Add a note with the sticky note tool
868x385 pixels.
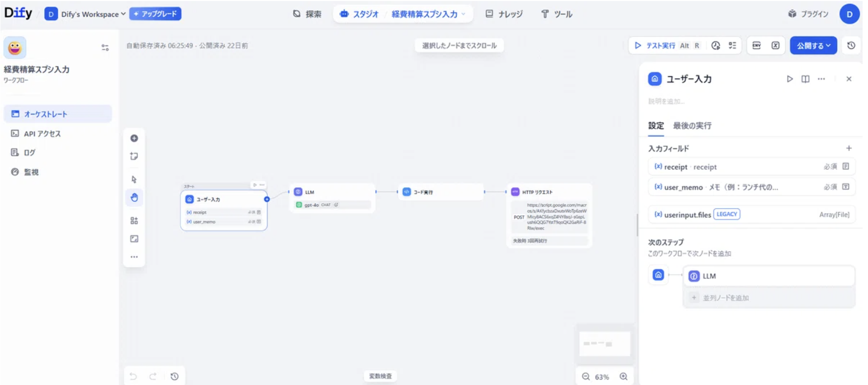tap(134, 156)
